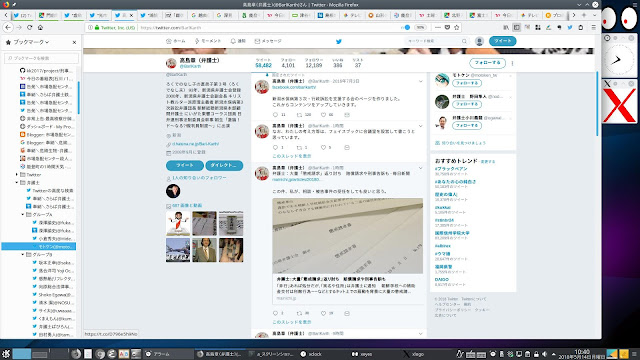Open caret menu on the document photo tweet
Image resolution: width=640 pixels, height=360 pixels.
click(x=420, y=168)
